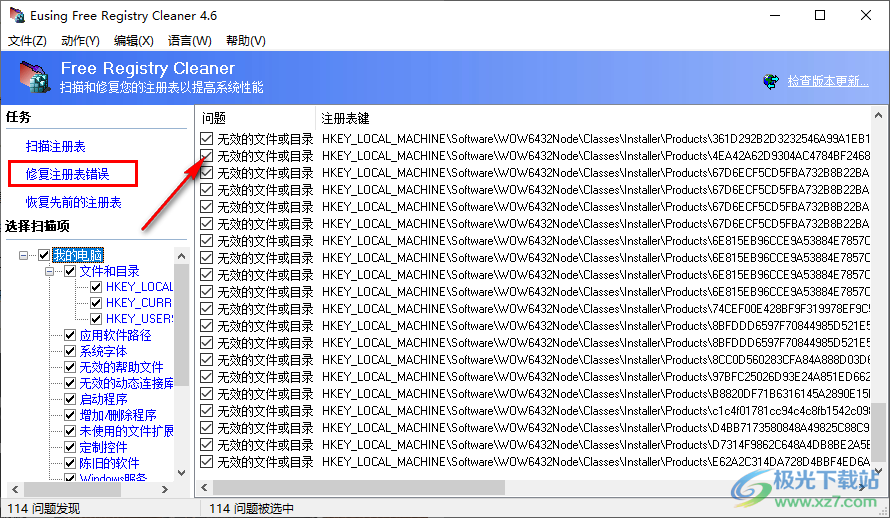
Task: Open the 编辑(X) menu
Action: pos(133,41)
